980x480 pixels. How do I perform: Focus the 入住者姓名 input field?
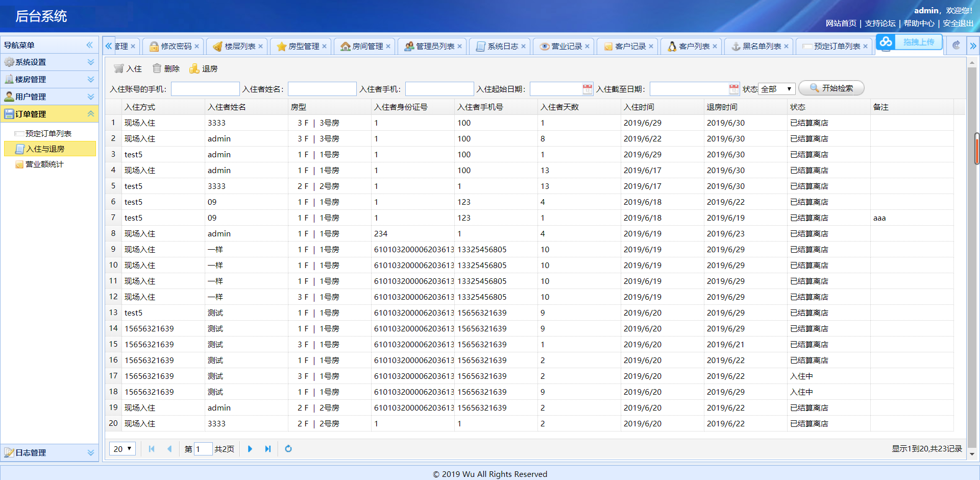pyautogui.click(x=322, y=89)
